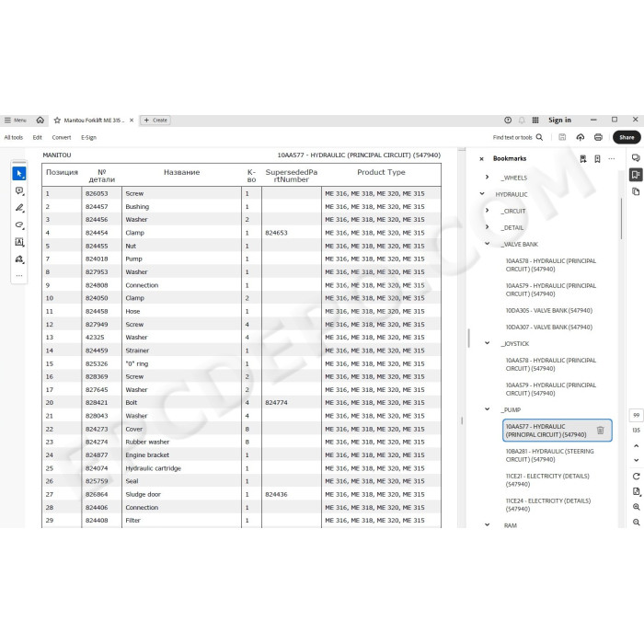Open the Edit menu item
644x644 pixels.
[38, 138]
